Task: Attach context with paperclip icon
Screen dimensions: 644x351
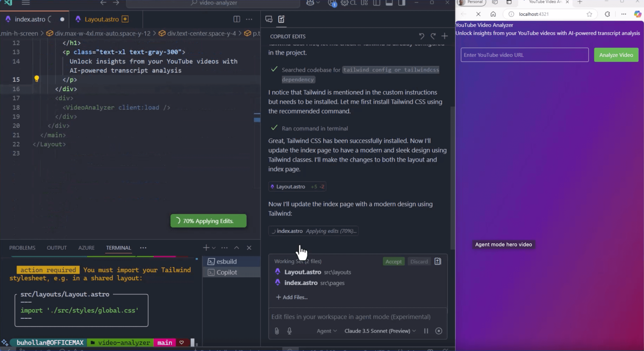Action: [277, 331]
